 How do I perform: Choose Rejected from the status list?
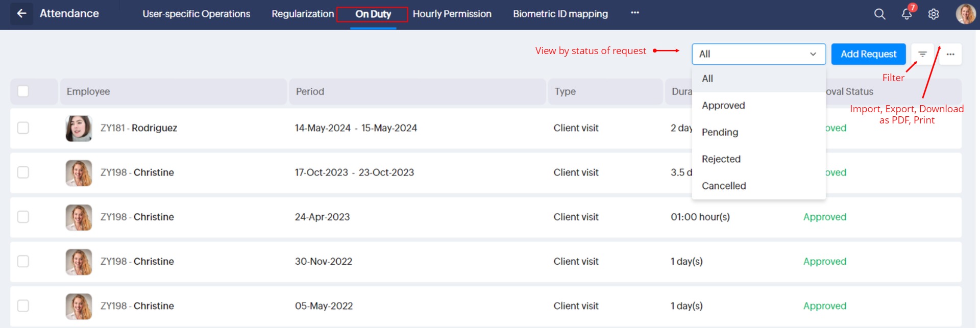(721, 159)
